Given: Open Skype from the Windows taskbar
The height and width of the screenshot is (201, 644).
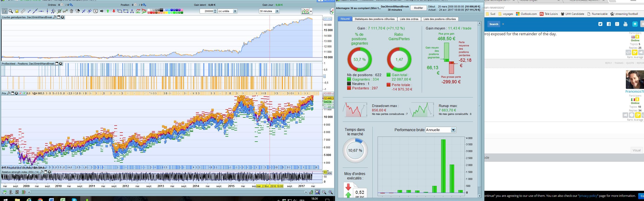Looking at the screenshot, I should tap(74, 199).
